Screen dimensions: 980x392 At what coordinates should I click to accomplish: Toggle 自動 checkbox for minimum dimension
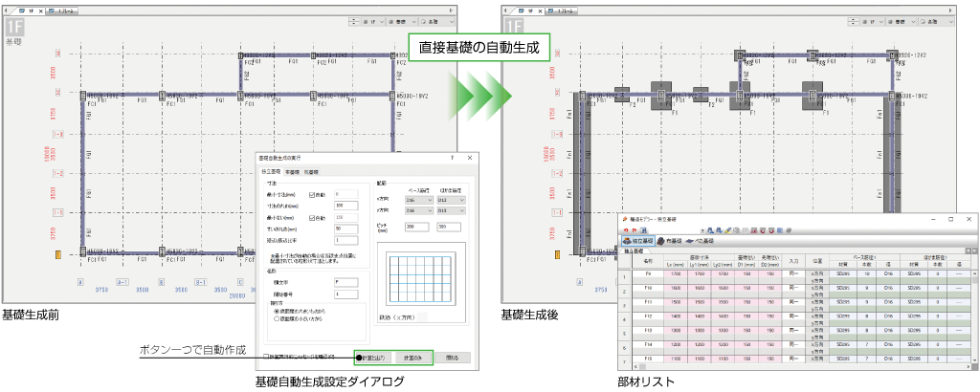coord(312,195)
